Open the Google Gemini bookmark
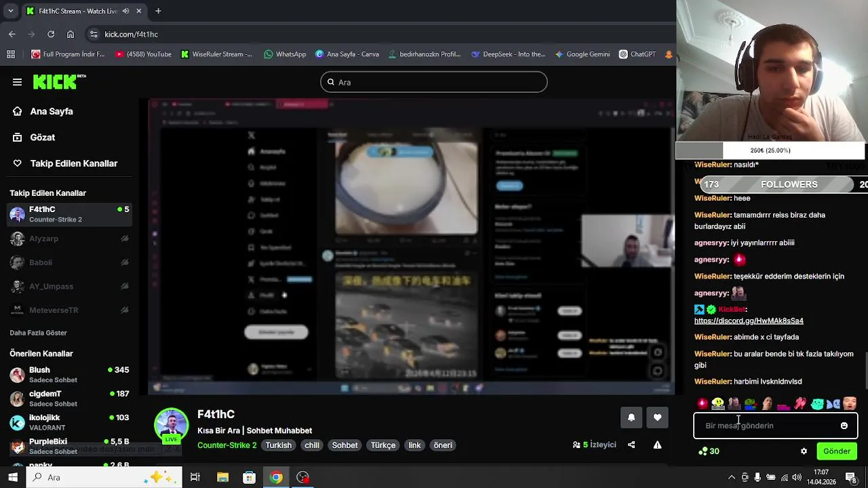 tap(582, 54)
